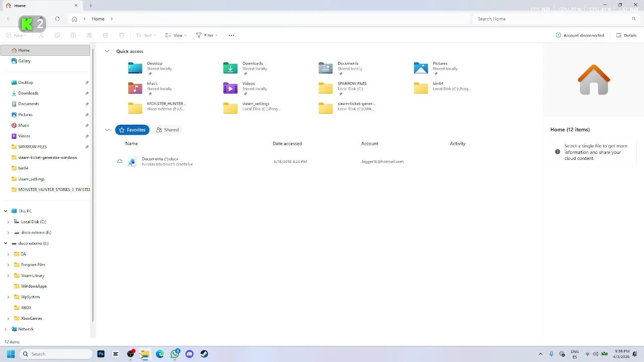Sort by Date accessed column header
644x362 pixels.
coord(287,143)
